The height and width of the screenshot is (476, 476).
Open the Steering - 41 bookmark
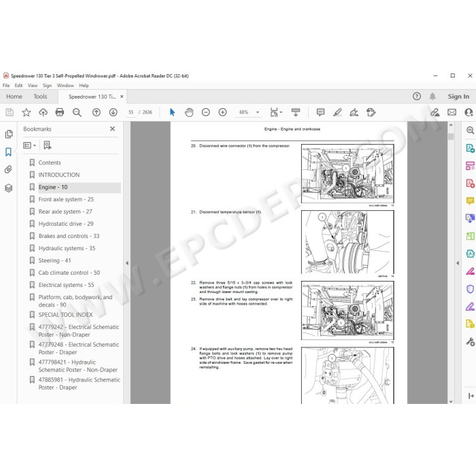[54, 260]
